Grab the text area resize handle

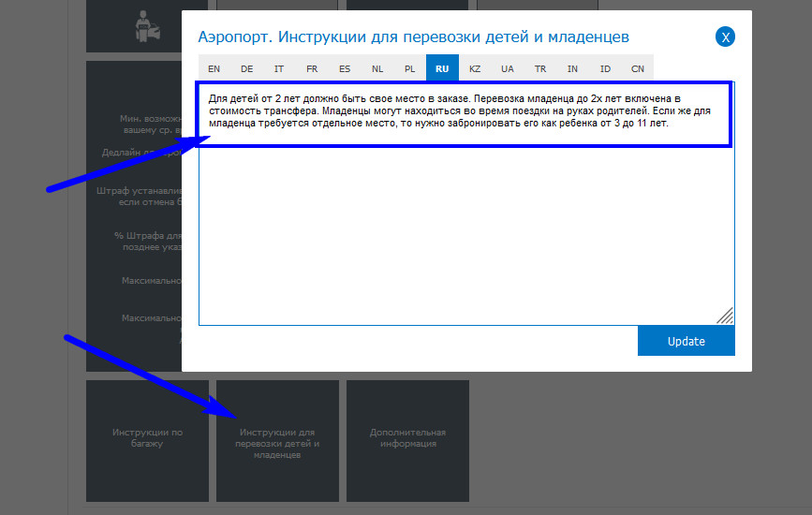pos(726,316)
